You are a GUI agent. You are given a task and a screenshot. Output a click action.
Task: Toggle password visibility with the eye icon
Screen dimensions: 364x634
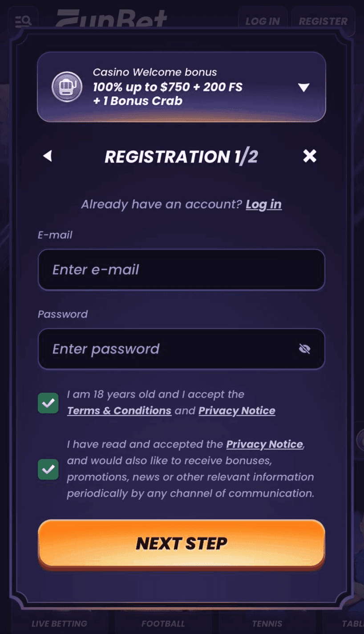304,349
